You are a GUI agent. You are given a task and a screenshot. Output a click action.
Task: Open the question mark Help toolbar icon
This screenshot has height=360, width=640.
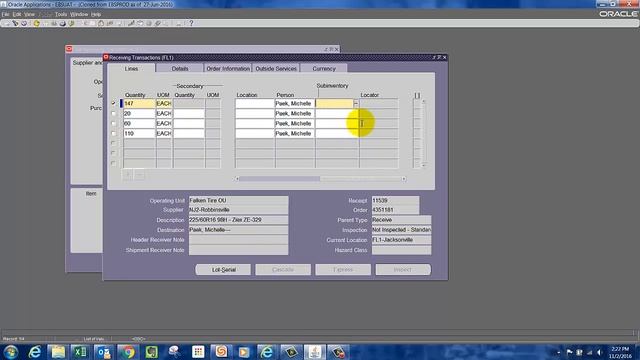(x=191, y=23)
